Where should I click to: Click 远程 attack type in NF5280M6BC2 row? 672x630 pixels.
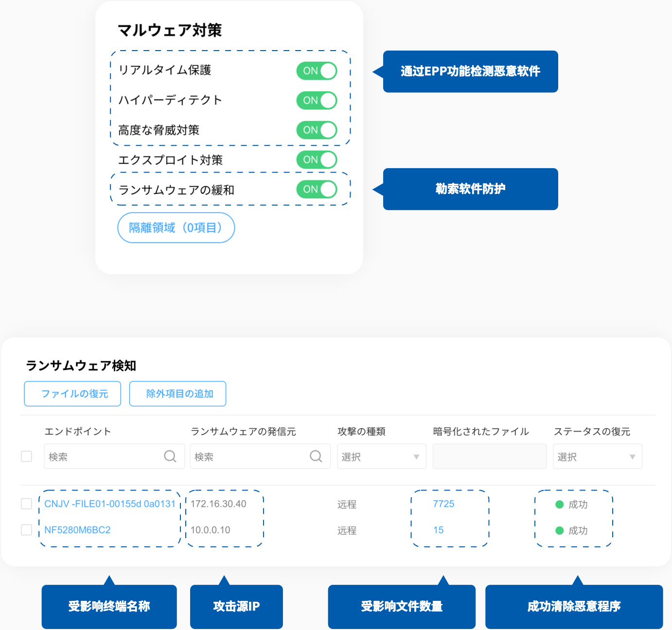pyautogui.click(x=347, y=531)
